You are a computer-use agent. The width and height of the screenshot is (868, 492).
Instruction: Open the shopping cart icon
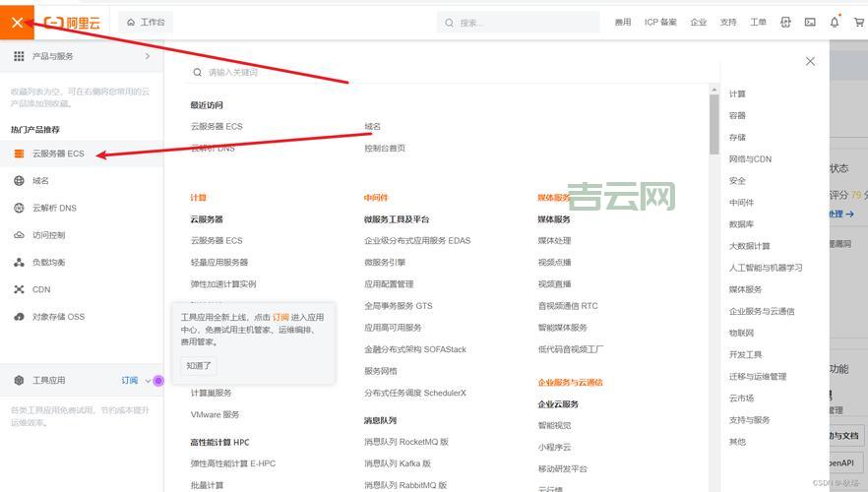[x=858, y=22]
